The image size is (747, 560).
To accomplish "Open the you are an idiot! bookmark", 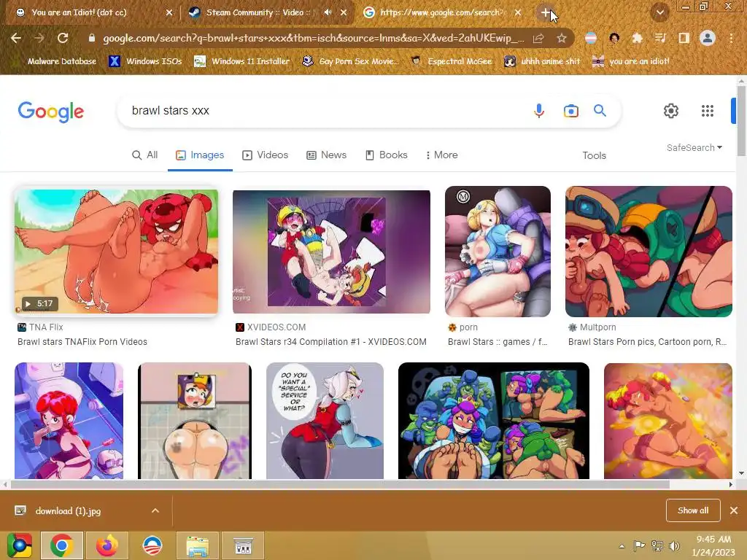I will (631, 61).
